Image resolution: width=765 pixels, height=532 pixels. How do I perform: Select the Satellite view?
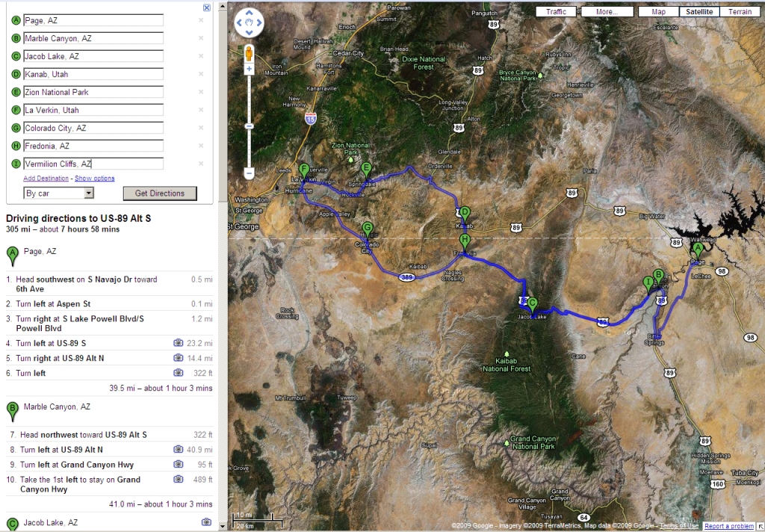[699, 12]
